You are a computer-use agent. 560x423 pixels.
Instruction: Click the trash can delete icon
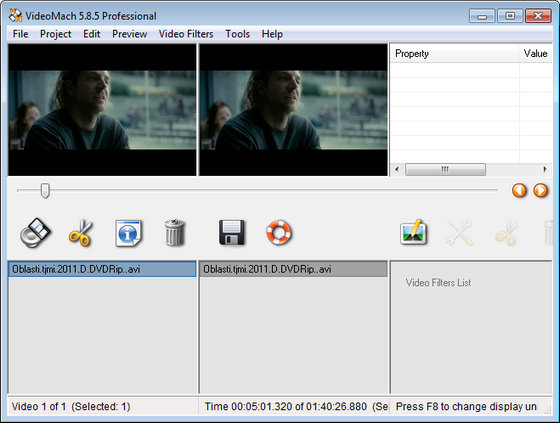[175, 233]
